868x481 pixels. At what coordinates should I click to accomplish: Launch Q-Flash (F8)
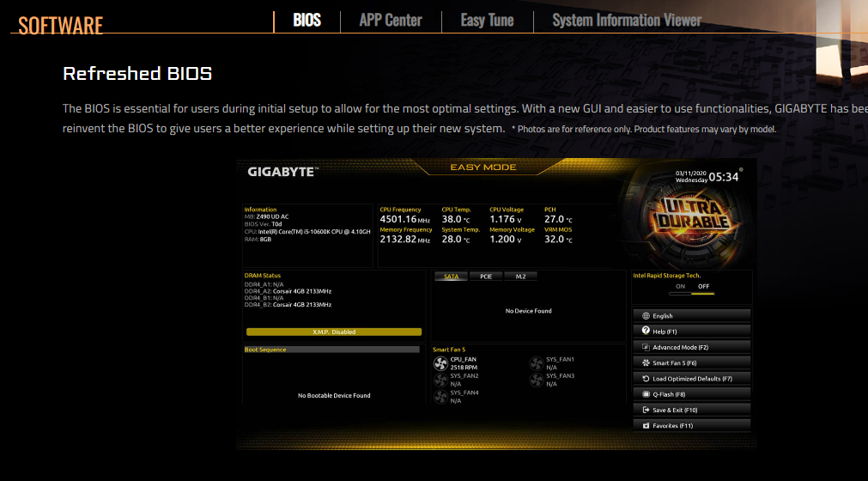pyautogui.click(x=691, y=394)
